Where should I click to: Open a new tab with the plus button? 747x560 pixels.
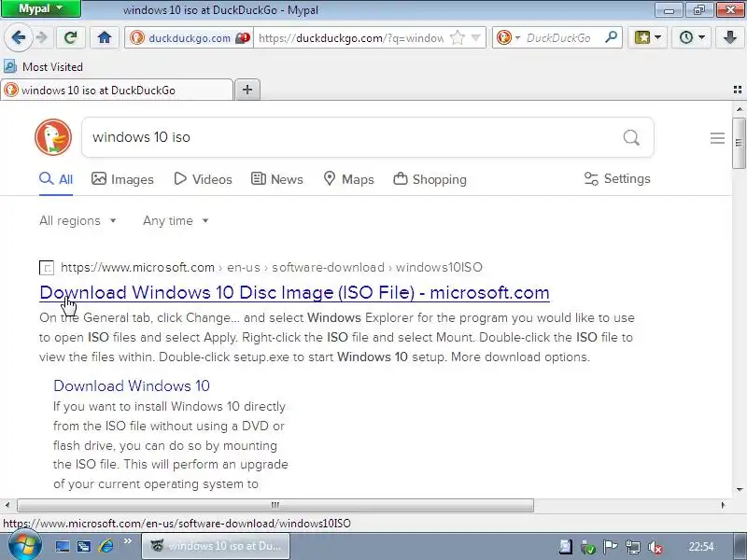pos(247,90)
